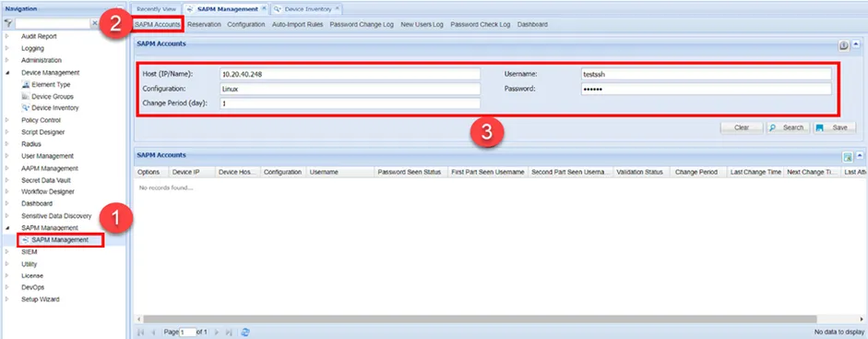Open the info icon in SAPM Accounts form header
Screen dimensions: 868x339
point(844,46)
